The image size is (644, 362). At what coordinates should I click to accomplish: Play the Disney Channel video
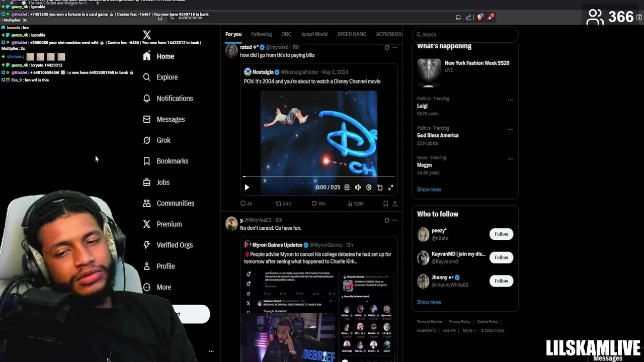(247, 187)
